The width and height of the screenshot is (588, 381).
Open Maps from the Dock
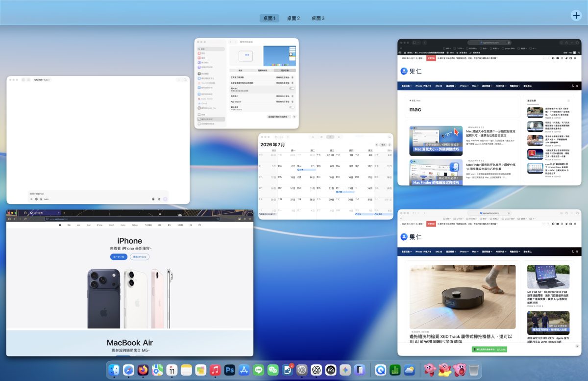tap(157, 370)
